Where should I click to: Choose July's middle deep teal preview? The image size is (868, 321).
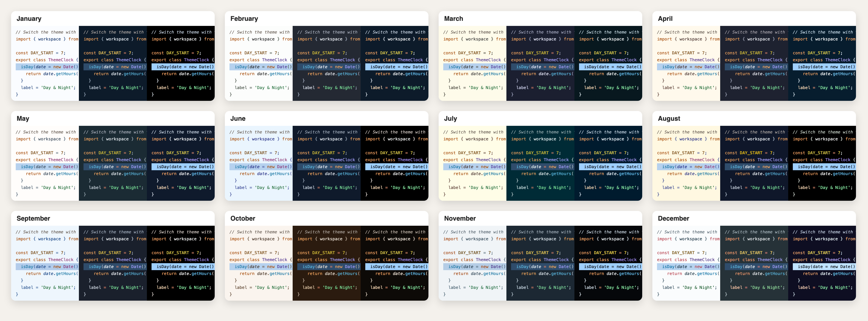(x=540, y=163)
